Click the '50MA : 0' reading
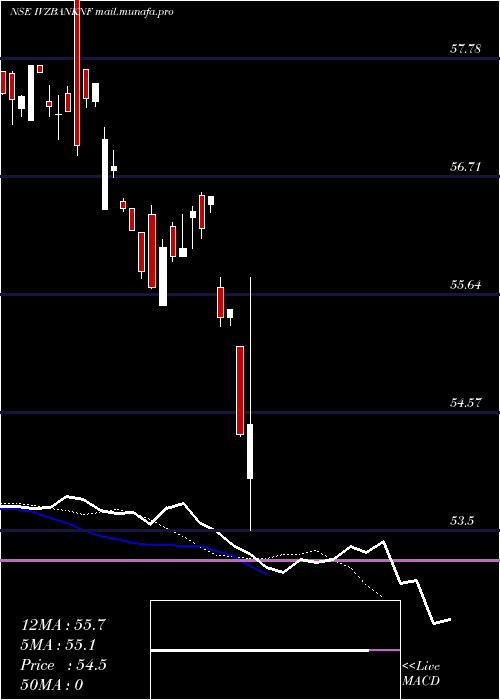The image size is (500, 700). (x=52, y=685)
